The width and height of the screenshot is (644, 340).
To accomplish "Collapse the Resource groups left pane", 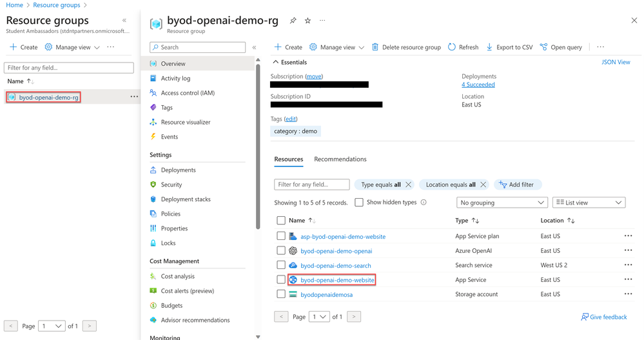I will (124, 20).
